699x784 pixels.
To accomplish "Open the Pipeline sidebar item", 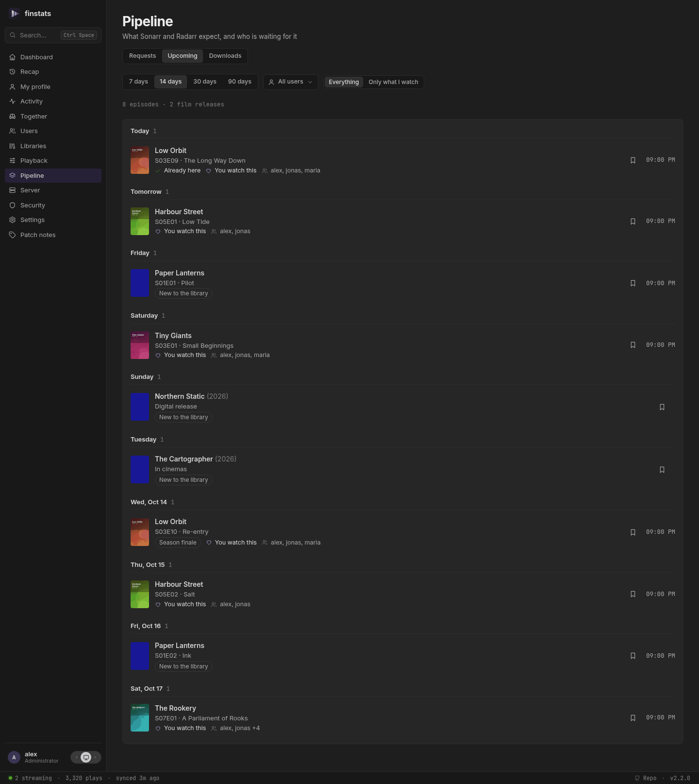I will (53, 176).
